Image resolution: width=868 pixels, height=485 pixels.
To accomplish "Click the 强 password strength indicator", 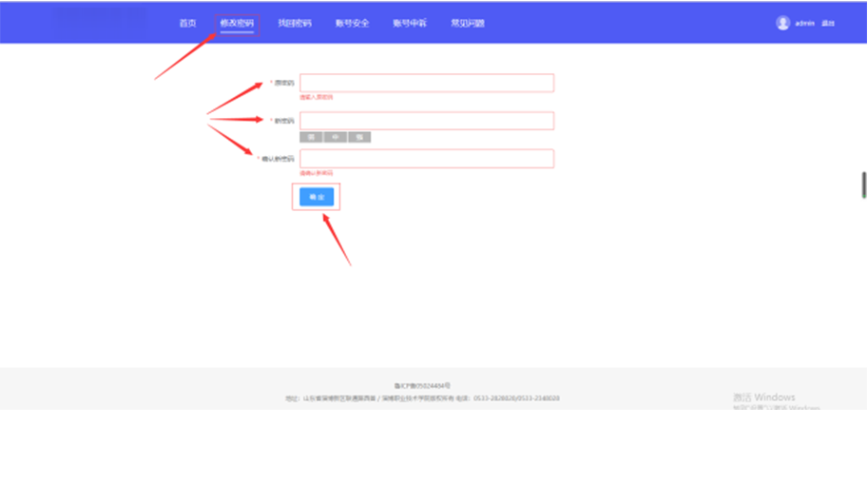I will [359, 138].
